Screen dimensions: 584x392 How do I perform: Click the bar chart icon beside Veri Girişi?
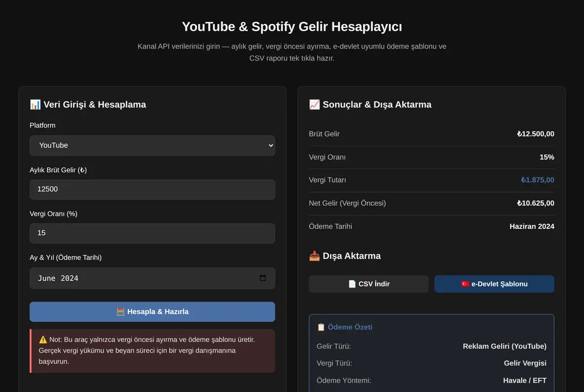point(35,105)
